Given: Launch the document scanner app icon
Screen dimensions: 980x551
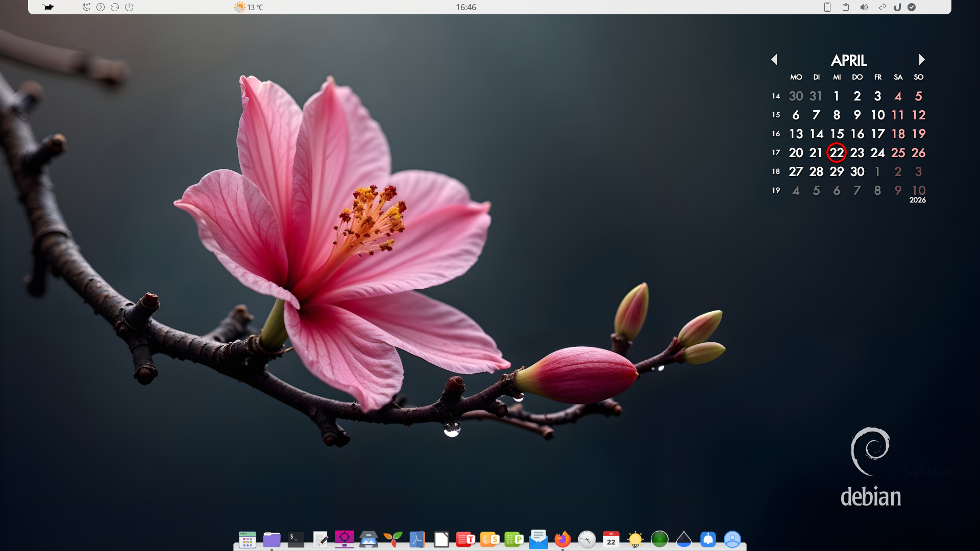Looking at the screenshot, I should [369, 539].
